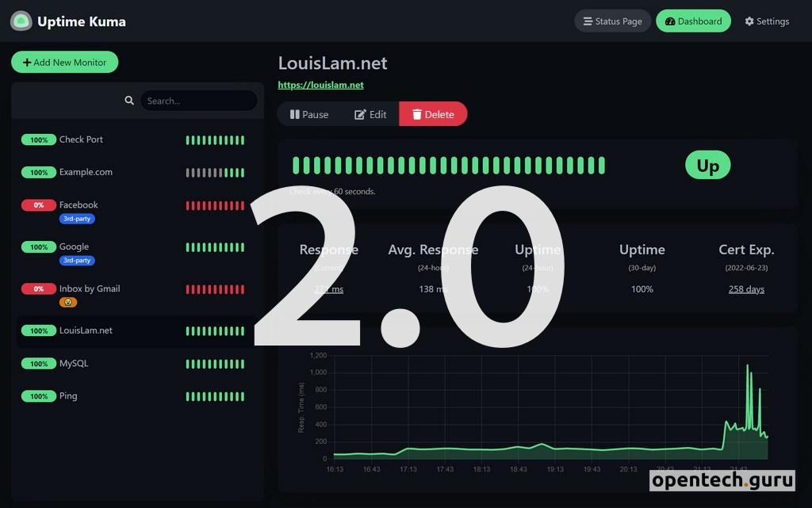Select LouisLam.net in the monitor list
This screenshot has width=812, height=508.
click(136, 330)
